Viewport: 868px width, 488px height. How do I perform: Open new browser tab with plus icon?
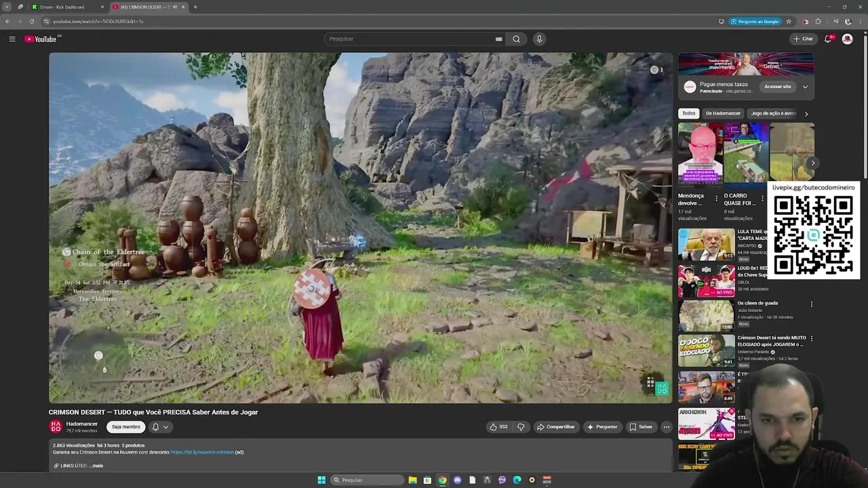(x=195, y=7)
